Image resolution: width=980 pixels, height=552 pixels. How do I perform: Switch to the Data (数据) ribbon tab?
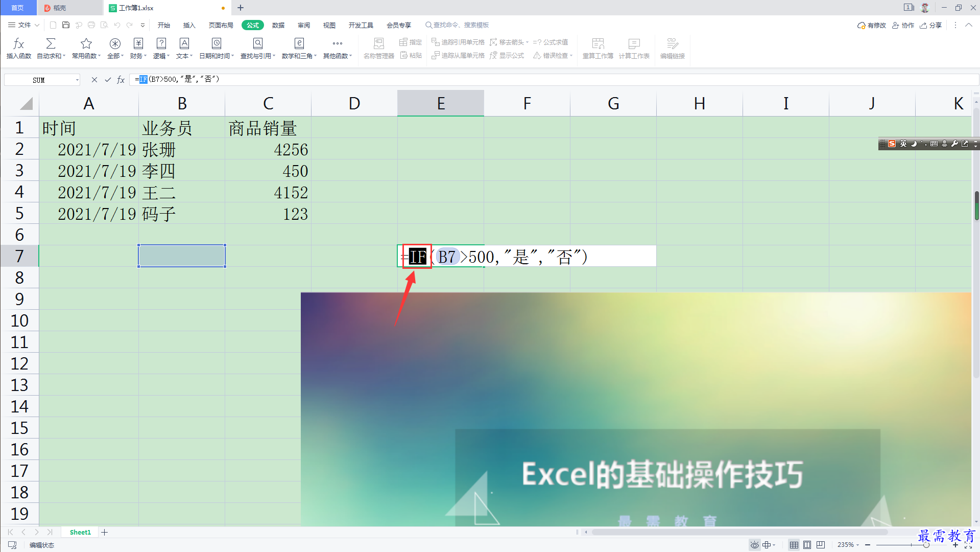point(278,25)
